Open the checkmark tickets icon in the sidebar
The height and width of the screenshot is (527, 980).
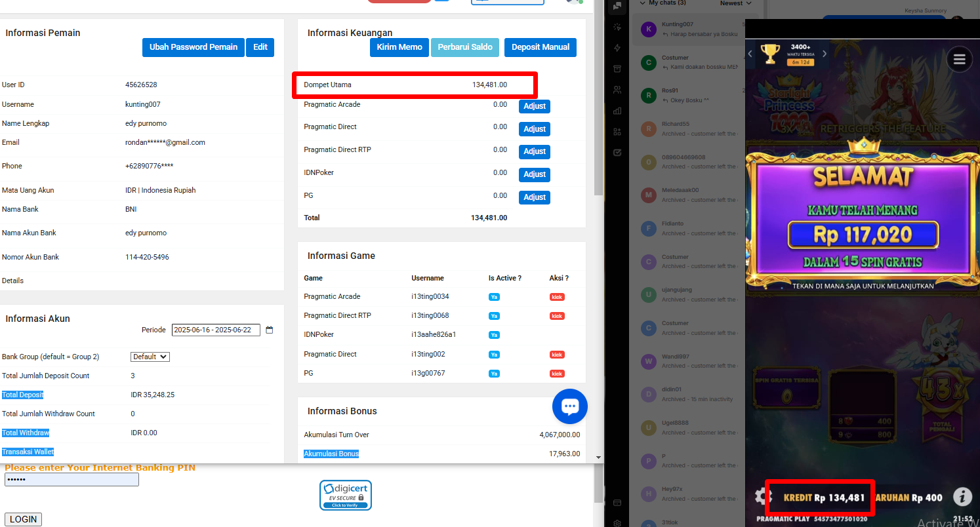[617, 153]
